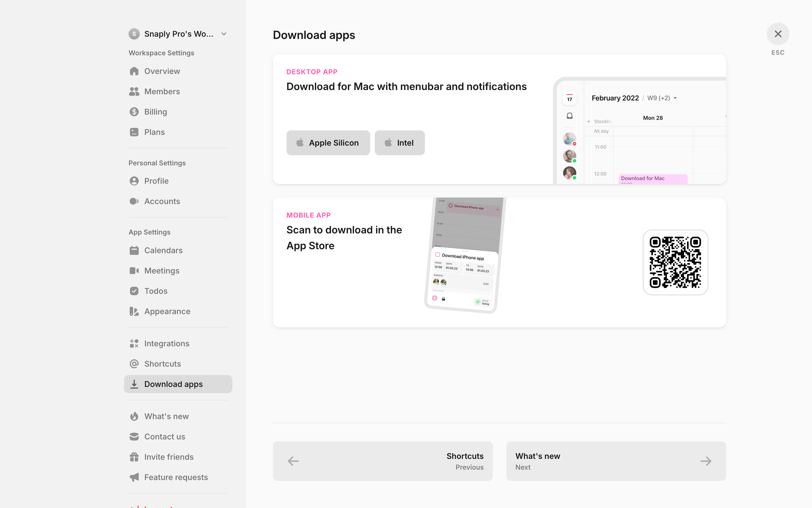This screenshot has width=812, height=508.
Task: Click the Accounts toggle icon
Action: tap(134, 201)
